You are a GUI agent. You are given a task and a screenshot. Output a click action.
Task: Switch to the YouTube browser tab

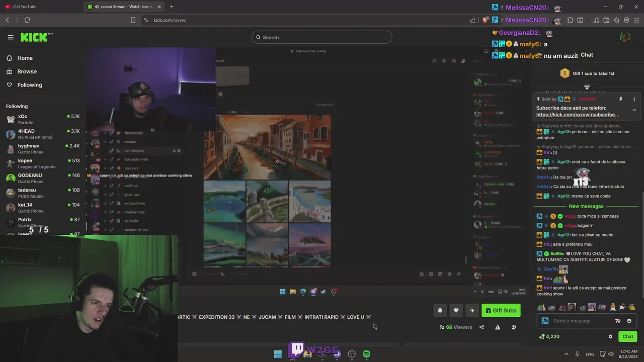(x=40, y=7)
